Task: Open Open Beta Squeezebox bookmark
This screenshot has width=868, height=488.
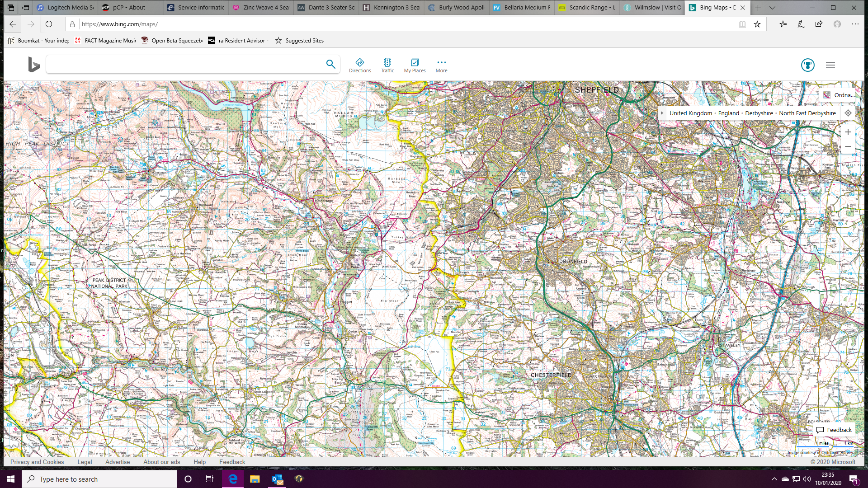Action: [172, 41]
